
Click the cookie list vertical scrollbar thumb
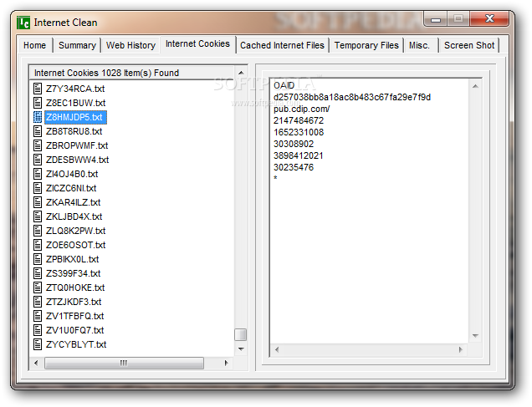[241, 334]
